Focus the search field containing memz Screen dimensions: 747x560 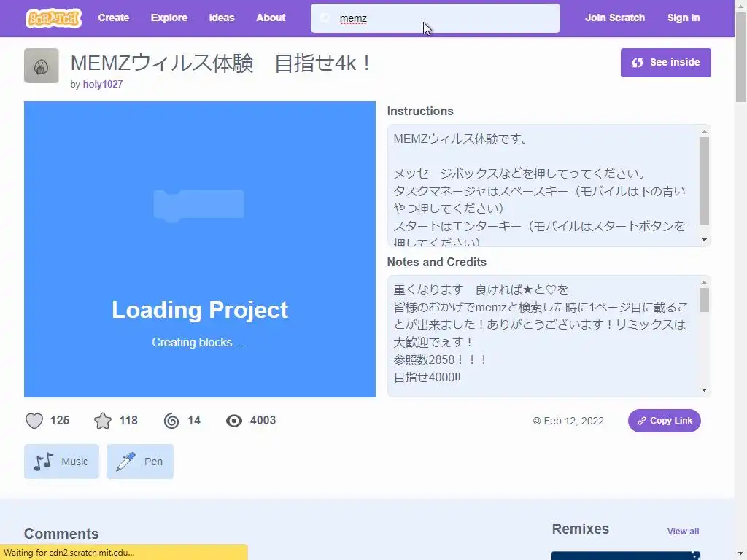(x=435, y=18)
